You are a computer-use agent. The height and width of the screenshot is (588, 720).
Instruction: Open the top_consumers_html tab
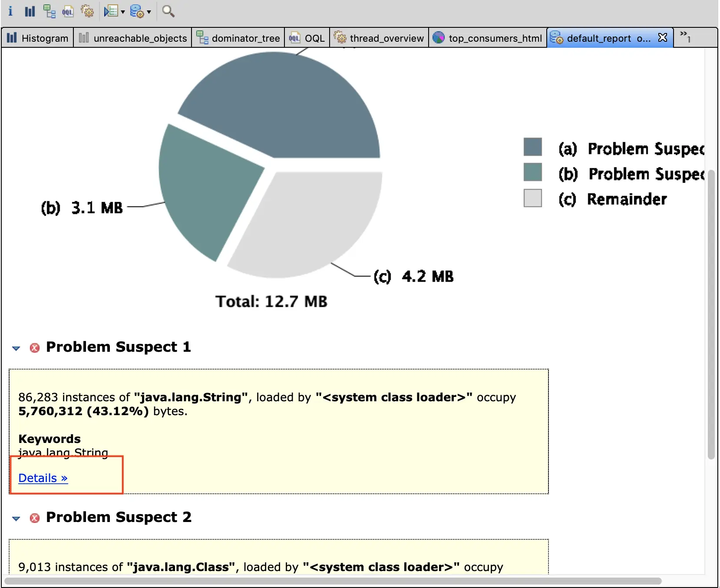pyautogui.click(x=488, y=38)
